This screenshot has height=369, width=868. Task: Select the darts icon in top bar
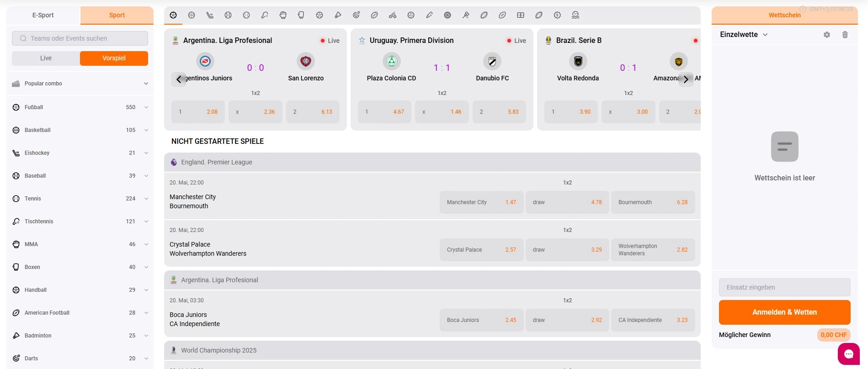point(356,15)
